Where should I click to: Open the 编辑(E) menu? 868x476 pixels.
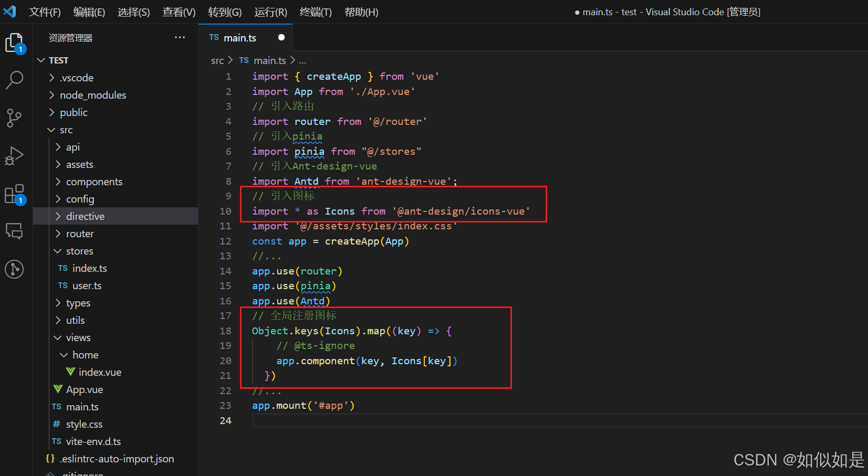click(x=89, y=12)
